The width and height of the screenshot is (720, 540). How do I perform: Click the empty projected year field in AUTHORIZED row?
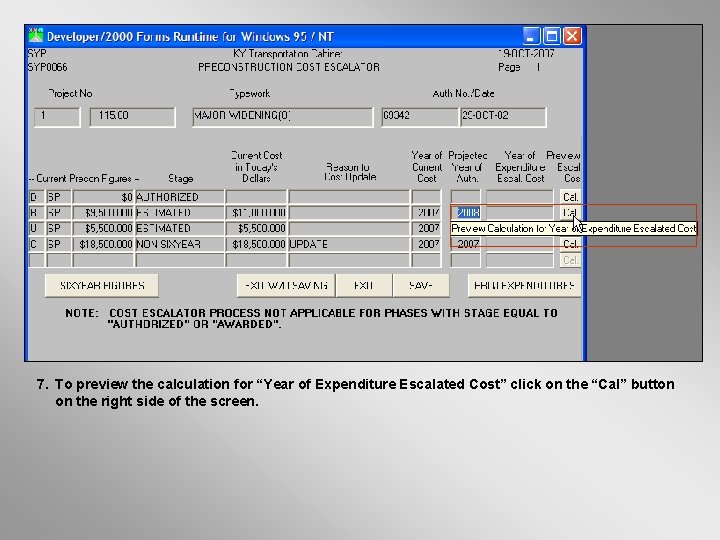click(466, 197)
